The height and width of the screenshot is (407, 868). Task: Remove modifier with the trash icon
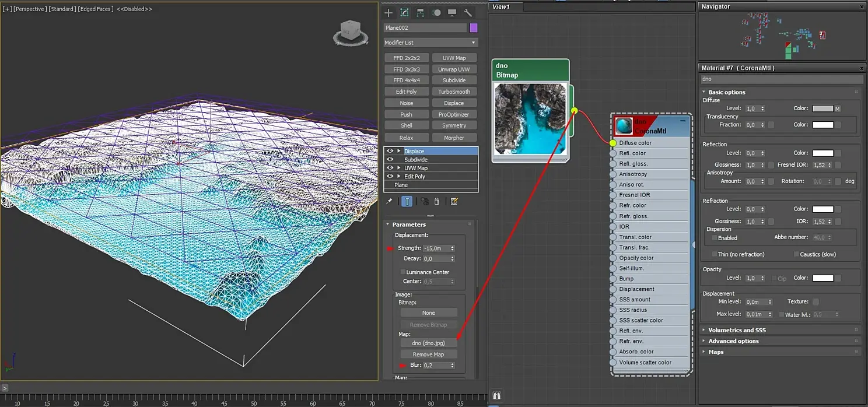436,201
